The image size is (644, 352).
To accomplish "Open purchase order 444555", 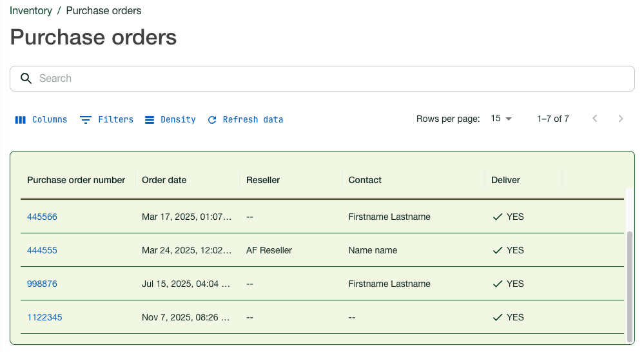I will 42,251.
